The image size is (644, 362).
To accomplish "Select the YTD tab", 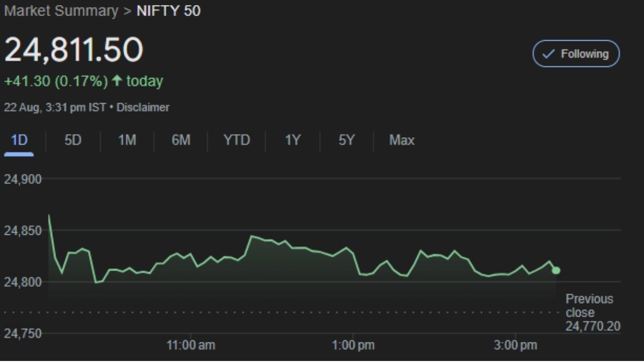I will coord(236,140).
